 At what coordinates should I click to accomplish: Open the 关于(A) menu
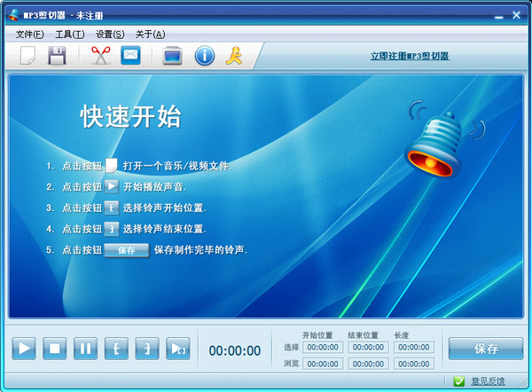click(150, 34)
